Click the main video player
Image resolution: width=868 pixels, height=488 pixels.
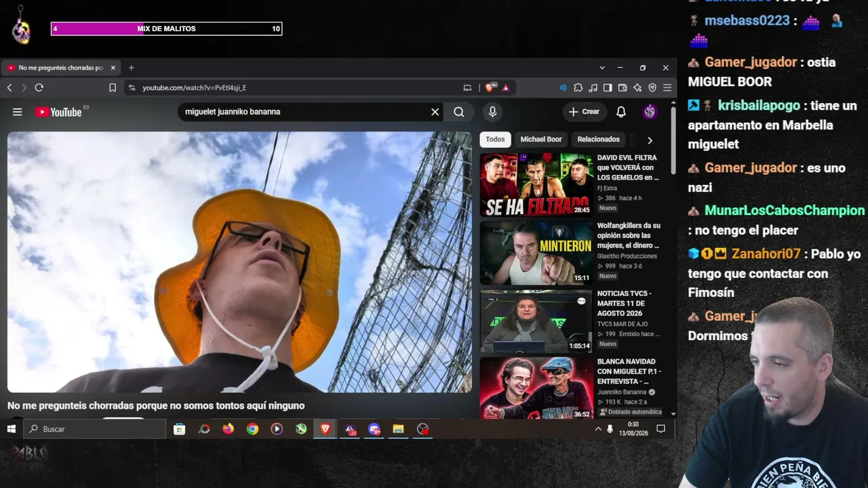tap(239, 262)
